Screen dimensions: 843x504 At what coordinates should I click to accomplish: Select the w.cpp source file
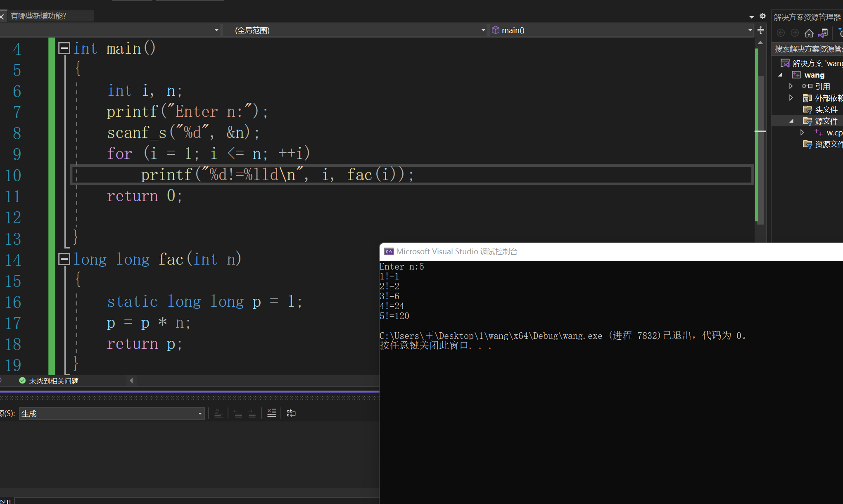click(834, 133)
